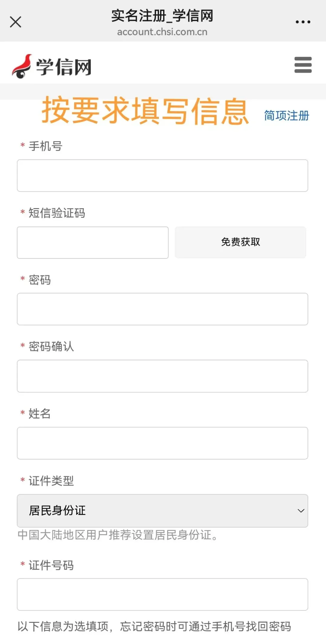Screen dimensions: 326x644
Task: Open the three-dot more options menu
Action: click(303, 22)
